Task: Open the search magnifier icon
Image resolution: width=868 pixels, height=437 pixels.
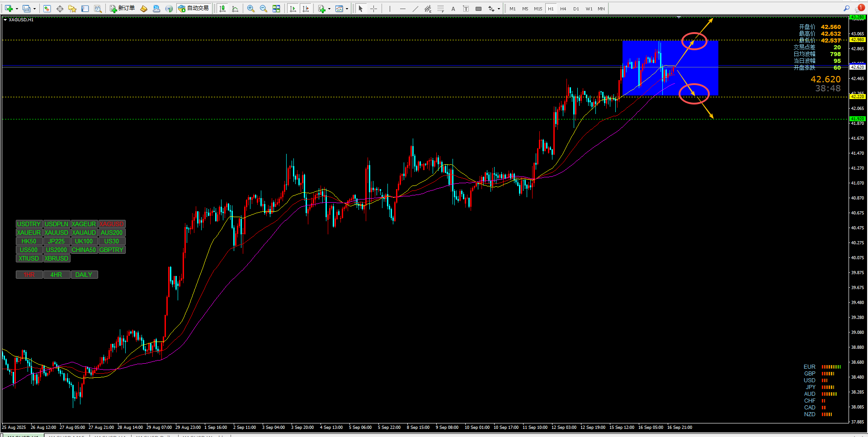Action: pos(846,8)
